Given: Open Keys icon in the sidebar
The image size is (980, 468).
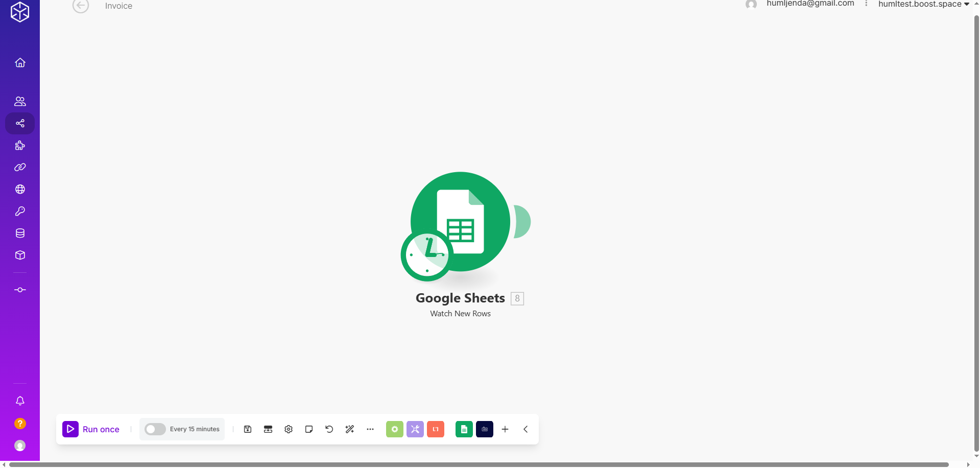Looking at the screenshot, I should point(20,211).
